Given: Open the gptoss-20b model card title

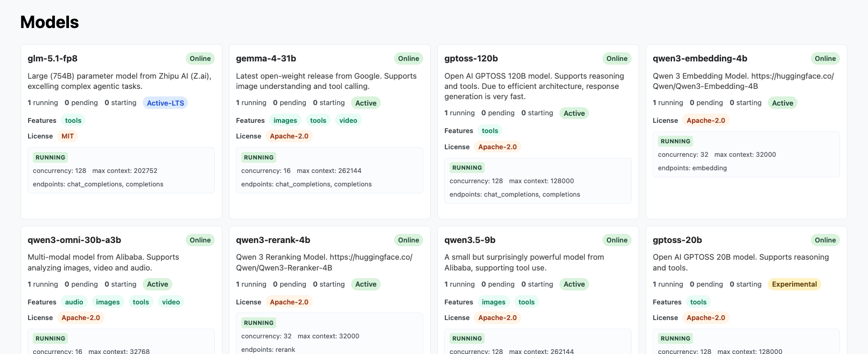Looking at the screenshot, I should point(677,240).
